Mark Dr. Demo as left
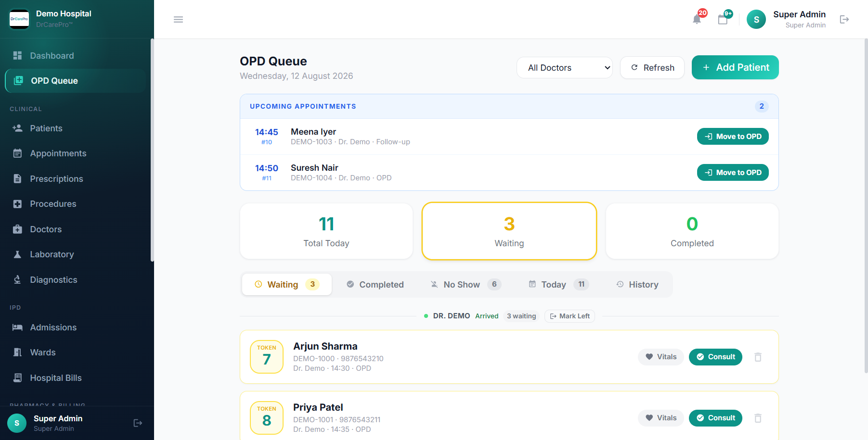868x440 pixels. tap(570, 316)
